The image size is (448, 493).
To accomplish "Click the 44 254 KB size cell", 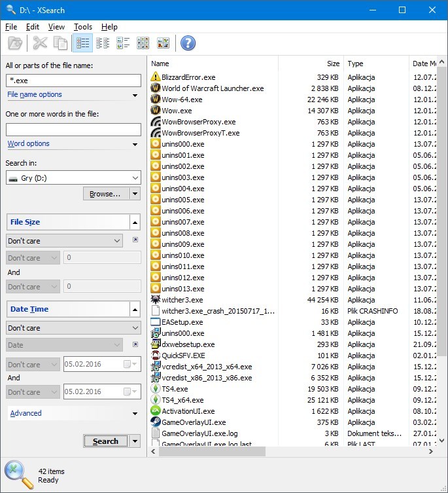I will [x=322, y=300].
